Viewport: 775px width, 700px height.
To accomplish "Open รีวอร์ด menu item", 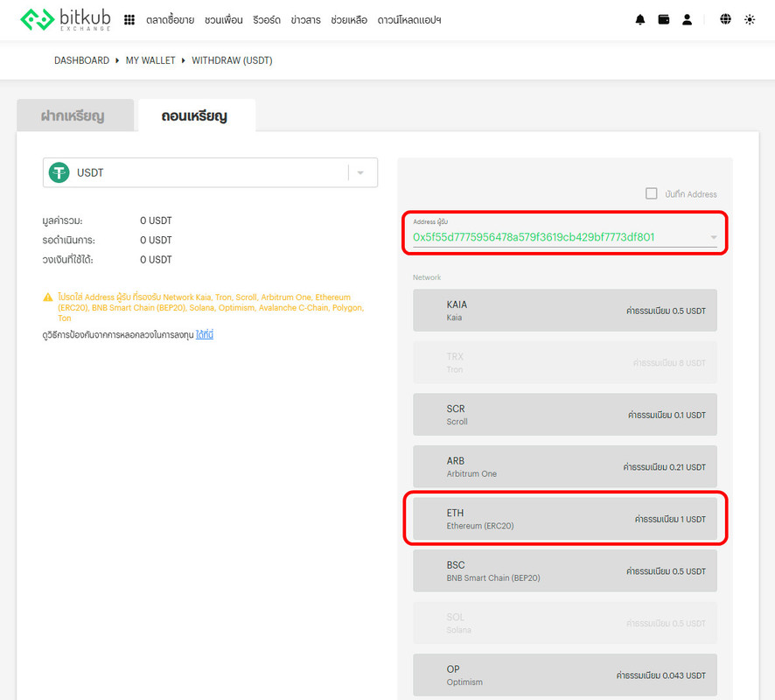I will (267, 20).
